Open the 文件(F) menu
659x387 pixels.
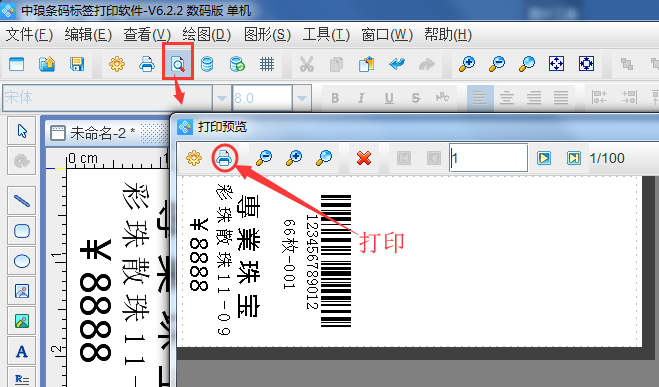[x=29, y=34]
